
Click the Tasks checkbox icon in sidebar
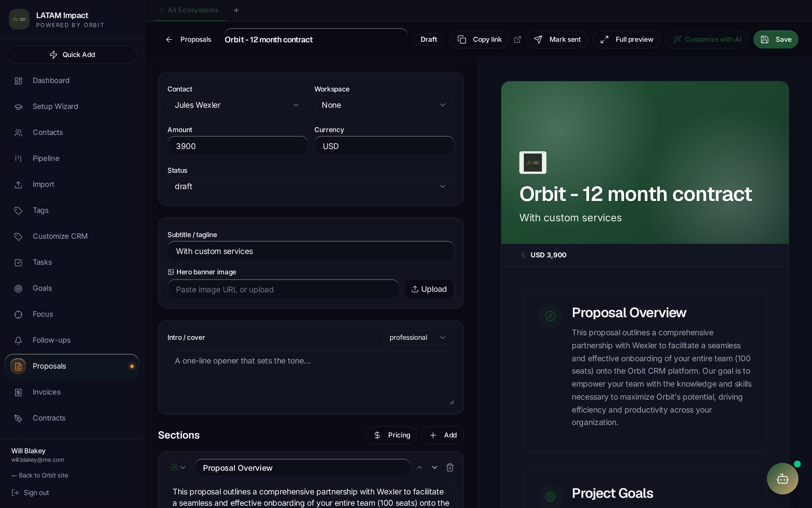(18, 262)
